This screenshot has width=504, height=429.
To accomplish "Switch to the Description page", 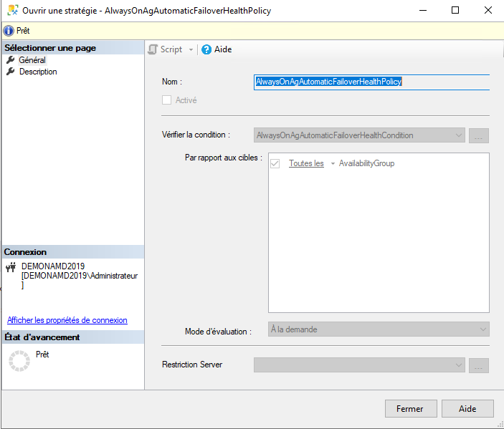I will pos(38,72).
